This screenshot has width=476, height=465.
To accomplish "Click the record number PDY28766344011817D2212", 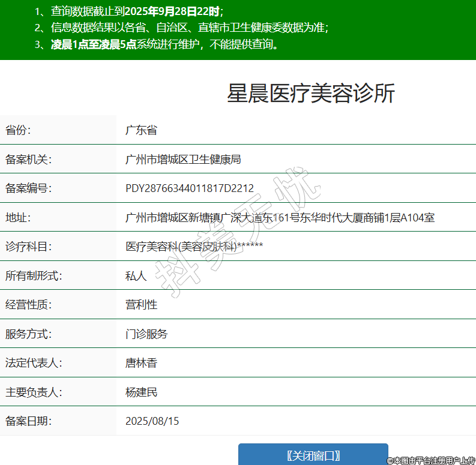I will point(190,188).
